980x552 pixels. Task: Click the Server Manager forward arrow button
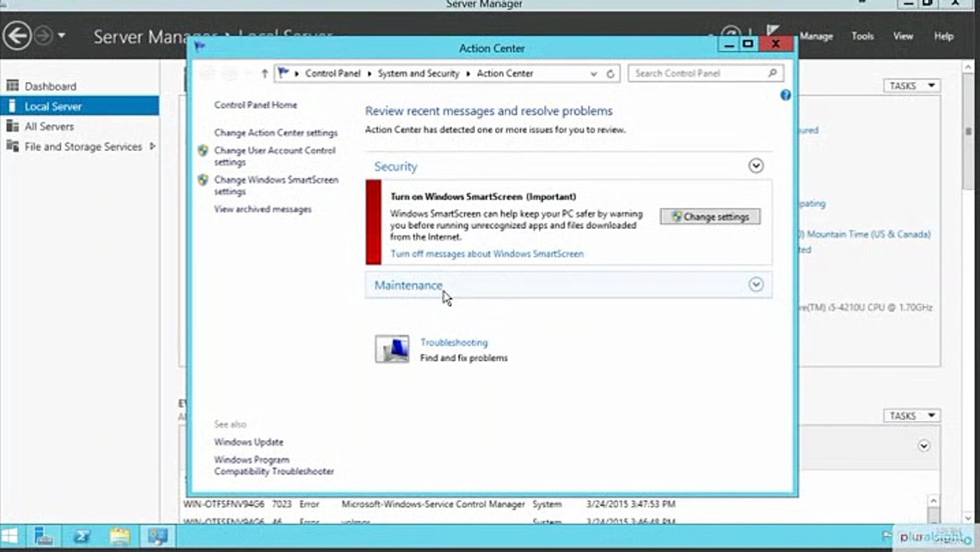pyautogui.click(x=44, y=35)
